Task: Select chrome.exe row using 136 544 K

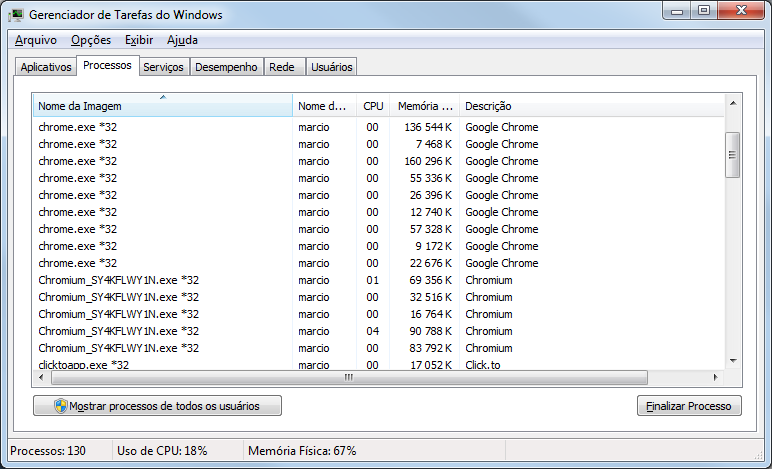Action: pos(379,127)
